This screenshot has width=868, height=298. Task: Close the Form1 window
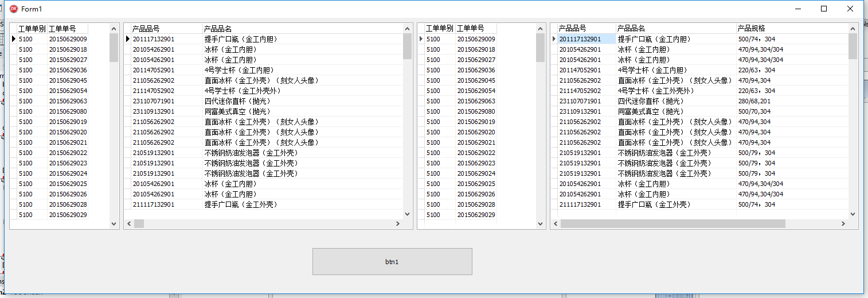coord(850,9)
